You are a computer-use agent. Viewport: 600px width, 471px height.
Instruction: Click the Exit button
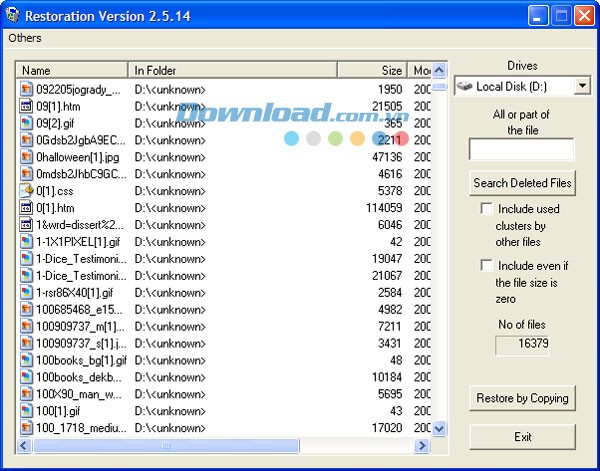(522, 437)
